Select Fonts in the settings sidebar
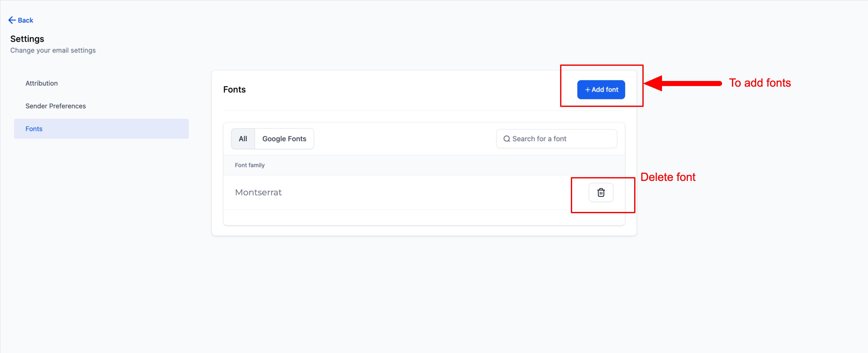 tap(34, 129)
